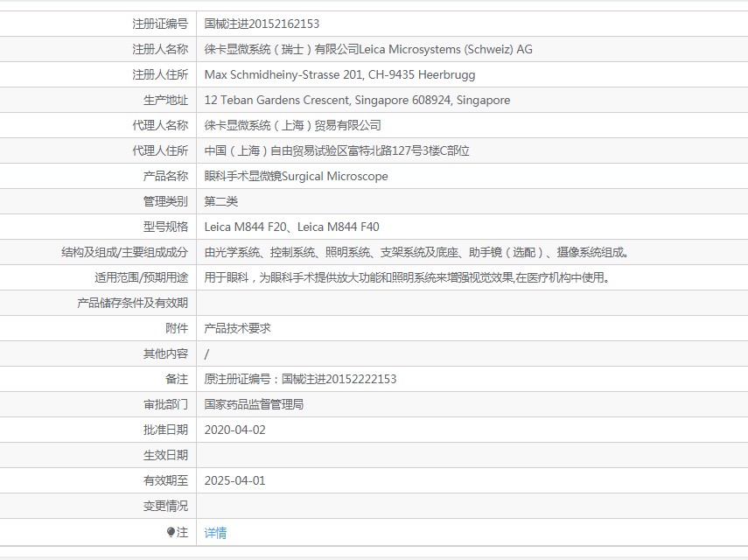The width and height of the screenshot is (748, 560).
Task: Click the 代理人名称 label
Action: tap(160, 125)
